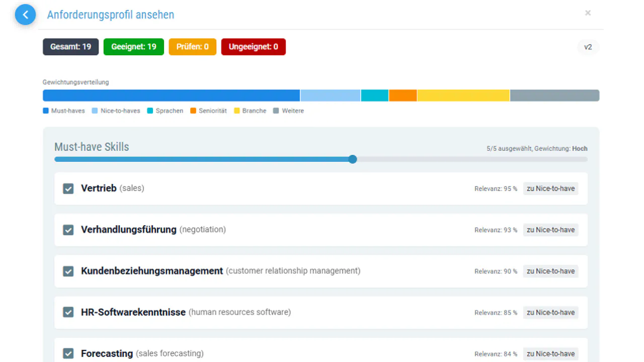Click the Gesamt: 19 filter badge

(70, 47)
